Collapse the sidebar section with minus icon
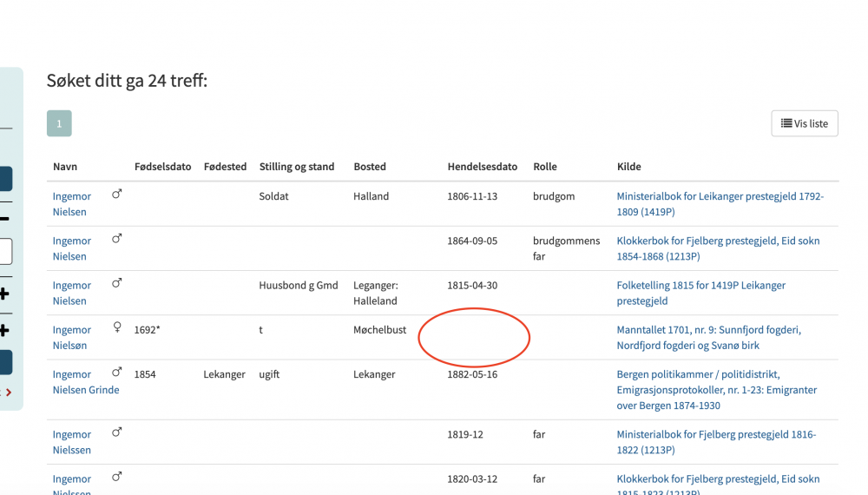868x495 pixels. coord(4,219)
